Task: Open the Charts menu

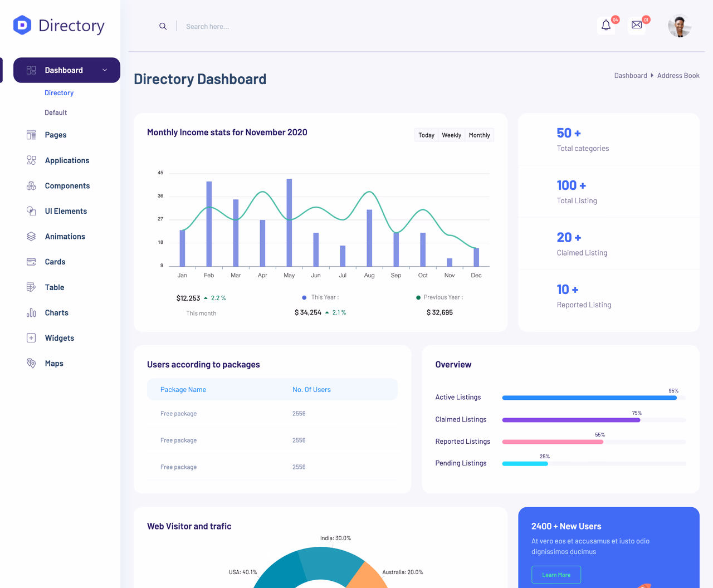Action: point(57,312)
